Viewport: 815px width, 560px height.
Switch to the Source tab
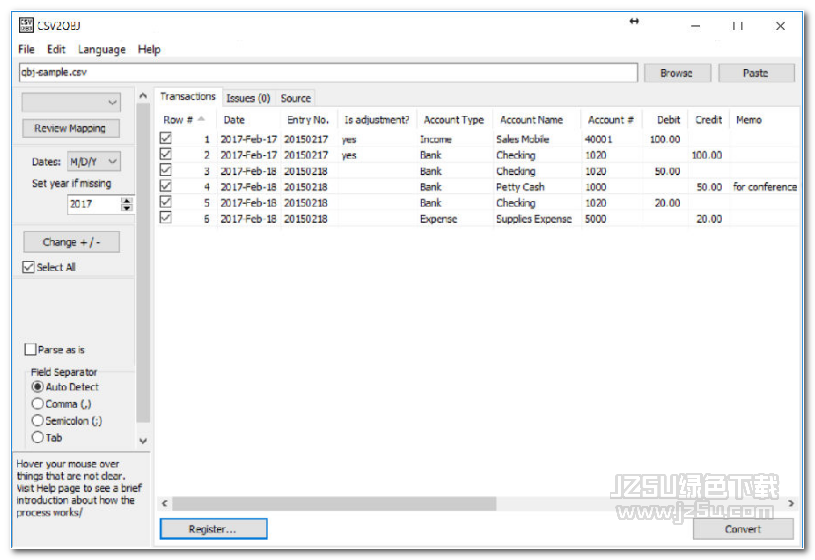(296, 98)
